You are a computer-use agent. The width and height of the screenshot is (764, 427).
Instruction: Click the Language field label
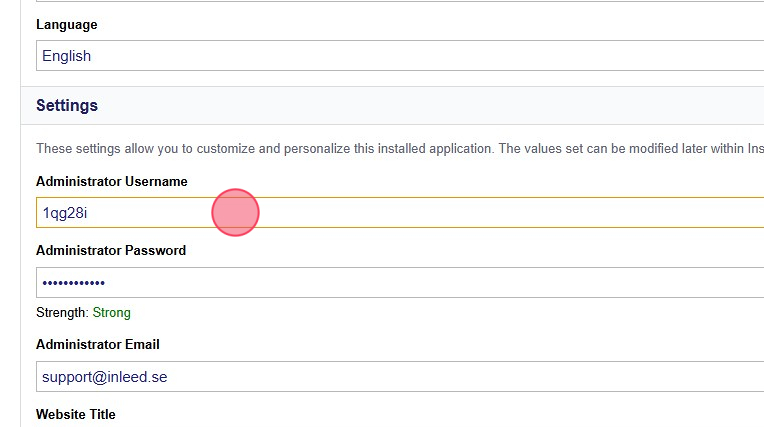[66, 24]
